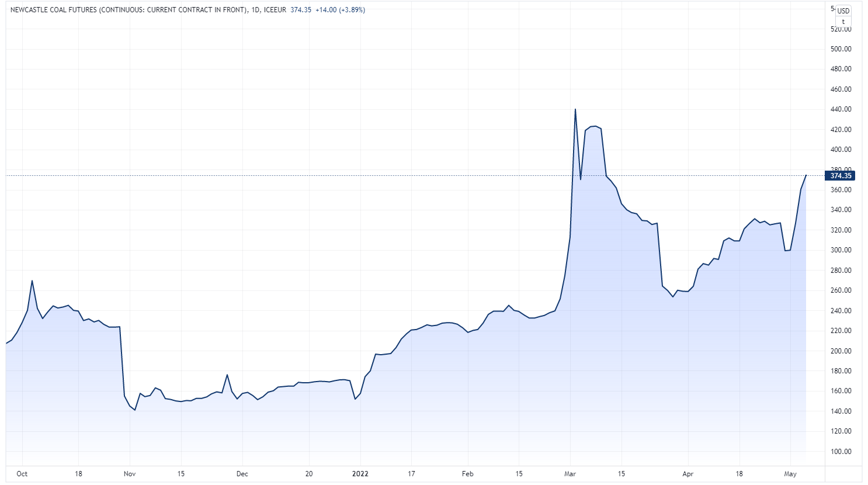The height and width of the screenshot is (485, 868).
Task: Click the highlighted 374.35 price label
Action: (841, 176)
